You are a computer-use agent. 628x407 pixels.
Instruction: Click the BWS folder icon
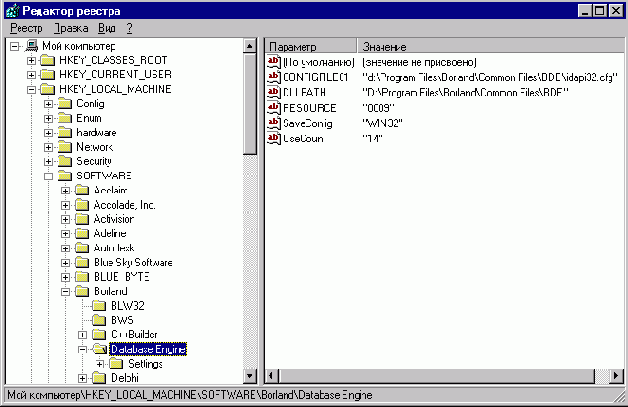click(x=99, y=320)
